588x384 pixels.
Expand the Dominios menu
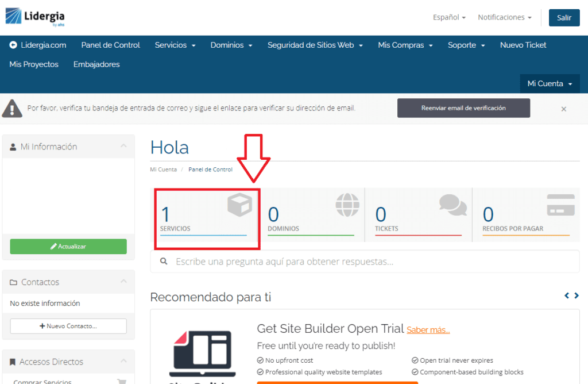231,45
